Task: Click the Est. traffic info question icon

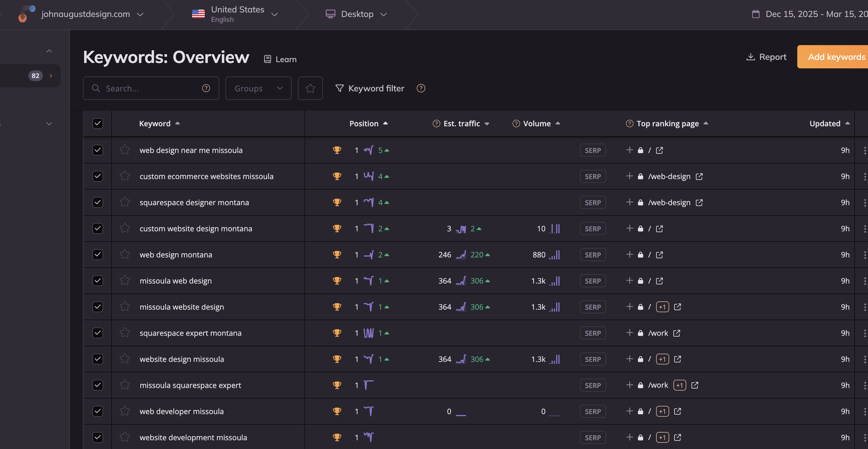Action: tap(436, 124)
